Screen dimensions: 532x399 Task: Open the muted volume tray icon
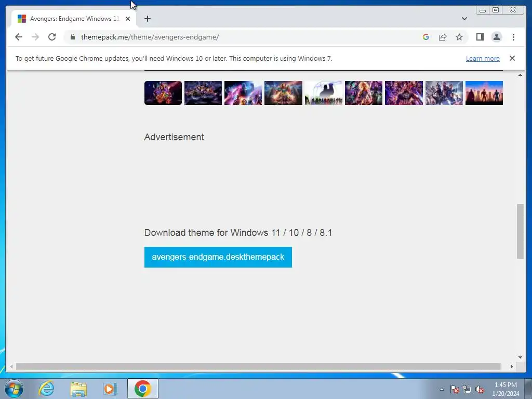pos(480,389)
